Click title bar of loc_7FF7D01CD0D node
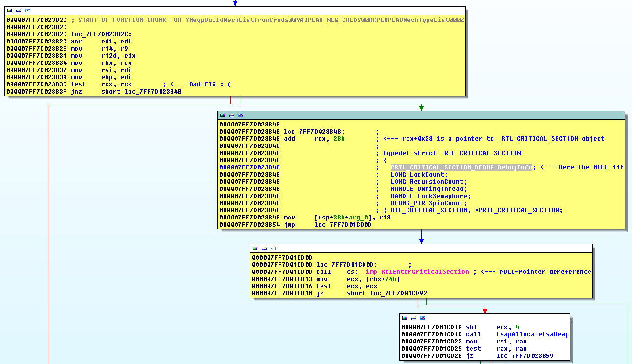 (421, 248)
